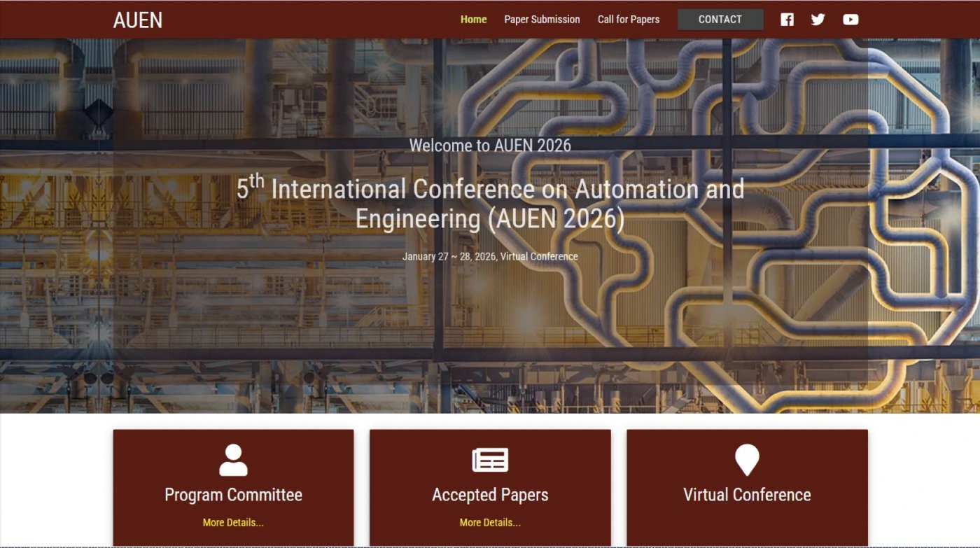Select Home in the navigation bar
This screenshot has width=980, height=548.
[472, 20]
